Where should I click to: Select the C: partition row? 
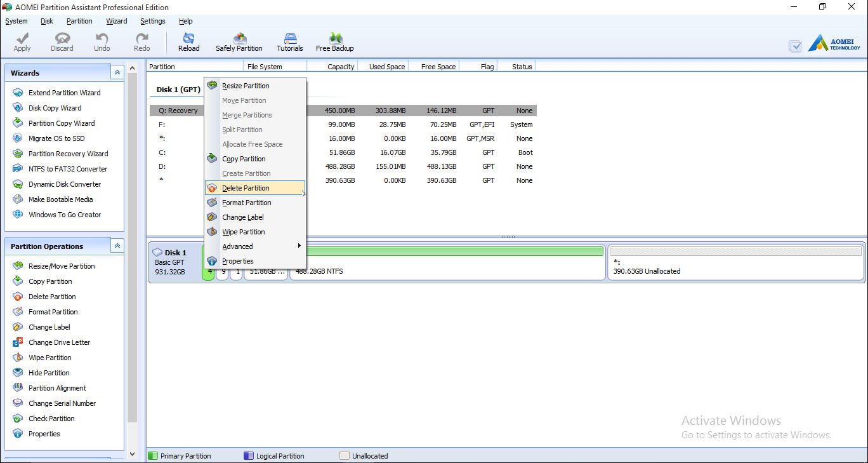click(x=343, y=152)
